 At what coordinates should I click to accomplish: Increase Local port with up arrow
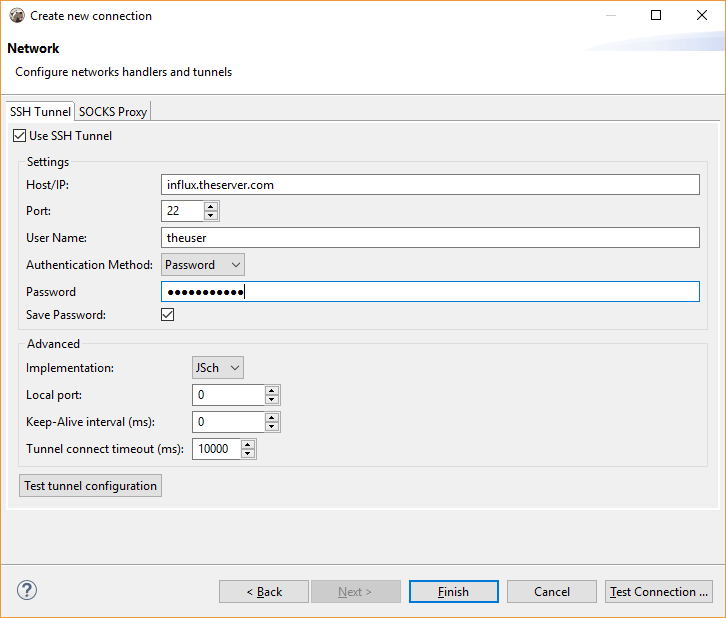tap(272, 391)
